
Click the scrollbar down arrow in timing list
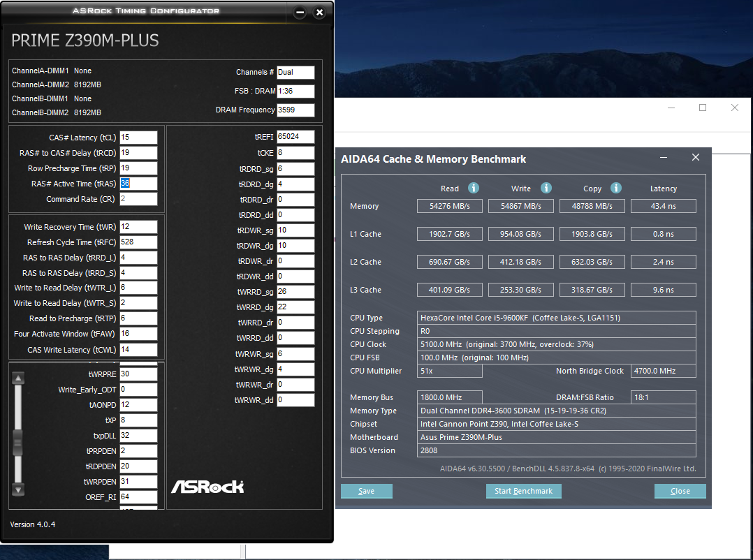click(18, 490)
